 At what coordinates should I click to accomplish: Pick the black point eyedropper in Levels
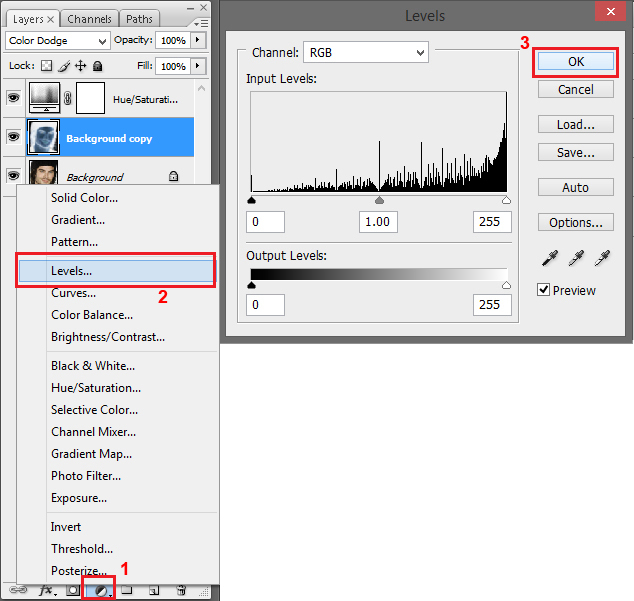pos(549,259)
